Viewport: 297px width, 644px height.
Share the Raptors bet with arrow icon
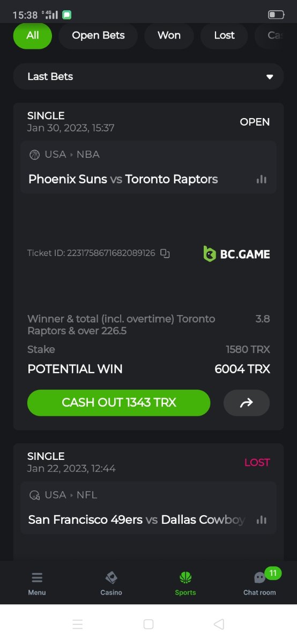click(247, 402)
